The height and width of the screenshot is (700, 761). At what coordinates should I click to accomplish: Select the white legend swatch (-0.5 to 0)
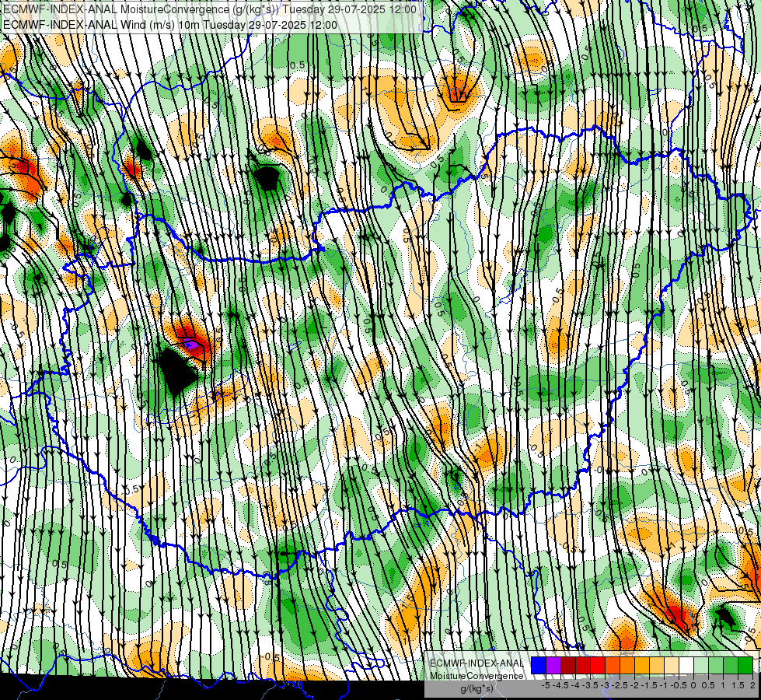pyautogui.click(x=686, y=665)
